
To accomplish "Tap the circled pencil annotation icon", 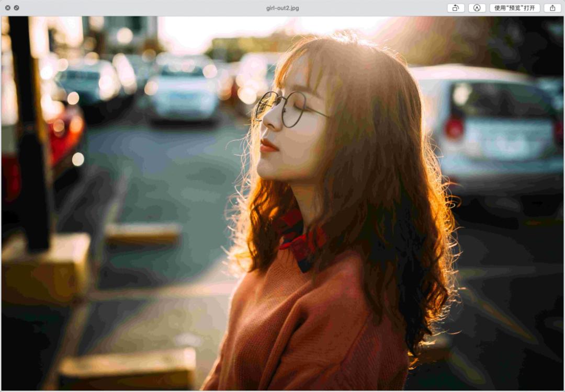I will point(476,8).
